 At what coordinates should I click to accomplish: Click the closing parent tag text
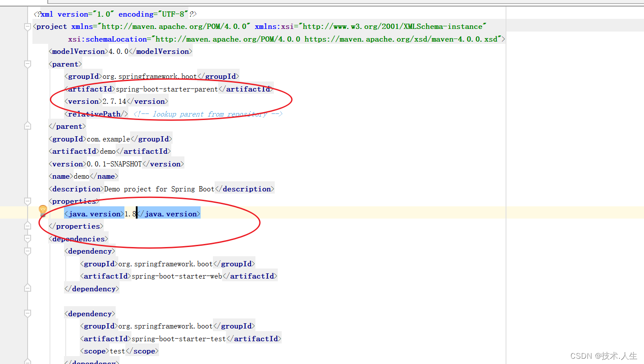tap(67, 126)
